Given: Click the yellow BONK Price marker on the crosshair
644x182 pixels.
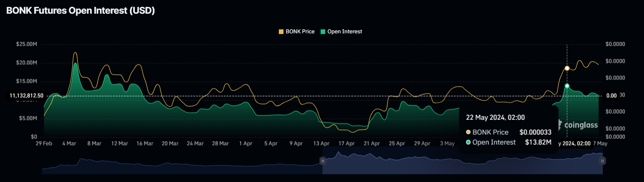Looking at the screenshot, I should point(567,68).
